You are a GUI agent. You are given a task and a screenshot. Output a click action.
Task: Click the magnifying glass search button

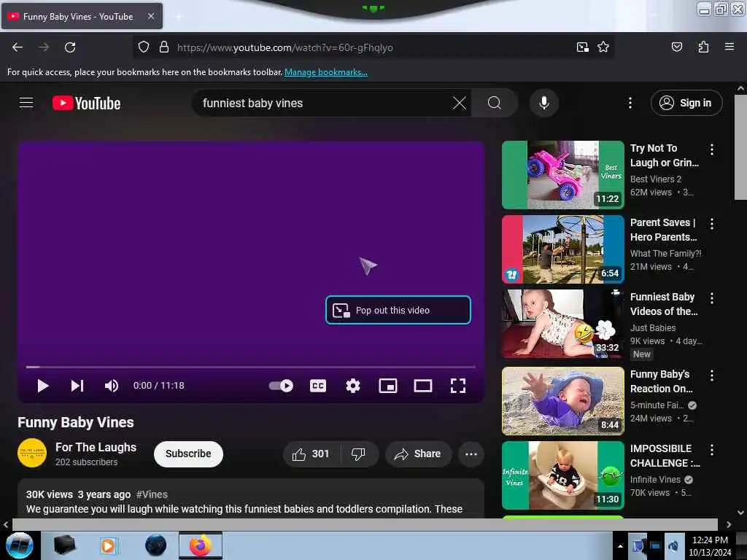tap(495, 103)
